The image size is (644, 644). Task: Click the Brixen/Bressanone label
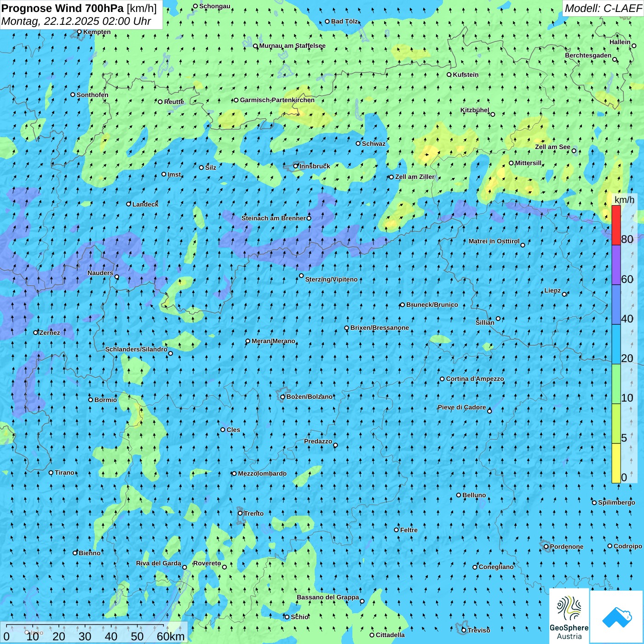click(x=379, y=328)
